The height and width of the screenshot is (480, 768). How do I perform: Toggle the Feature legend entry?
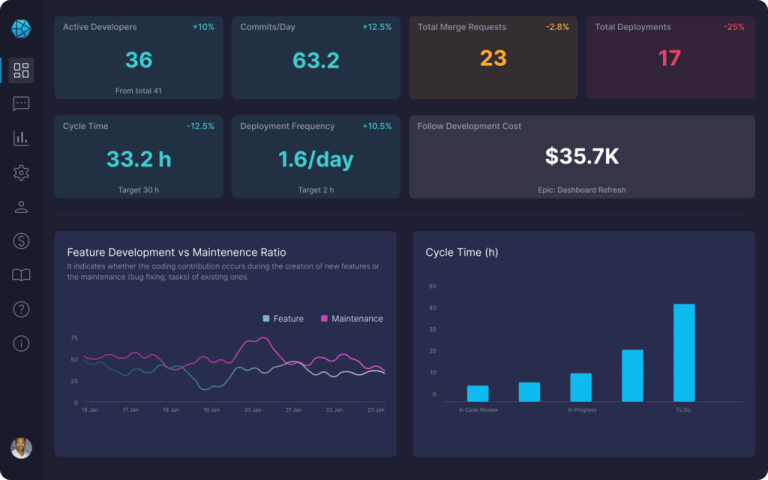click(x=283, y=319)
